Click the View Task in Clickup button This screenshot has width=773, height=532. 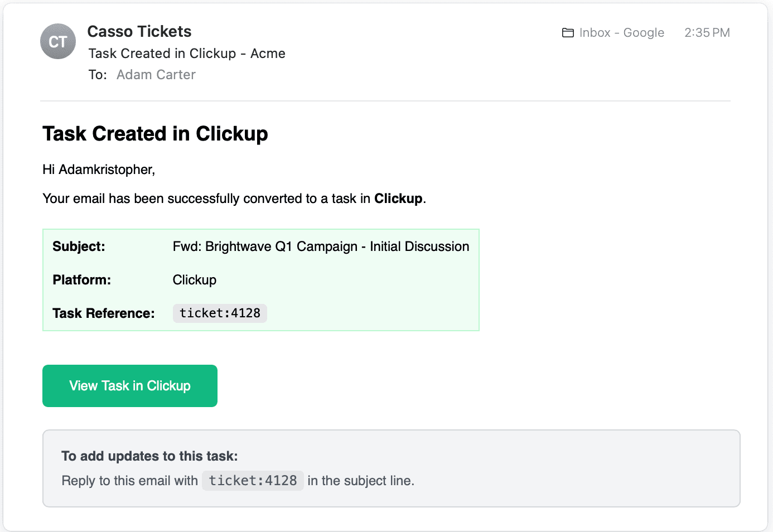click(129, 385)
